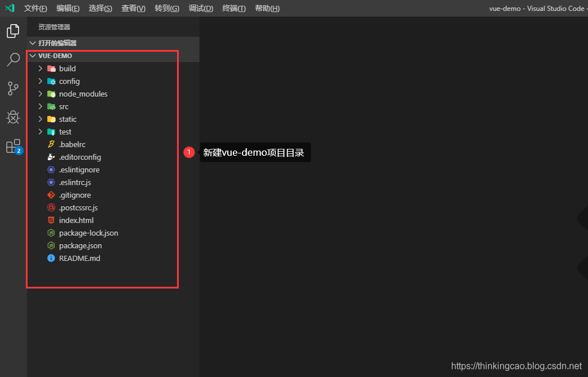Screen dimensions: 588x377
Task: Open the 选择(S) menu
Action: (x=101, y=8)
